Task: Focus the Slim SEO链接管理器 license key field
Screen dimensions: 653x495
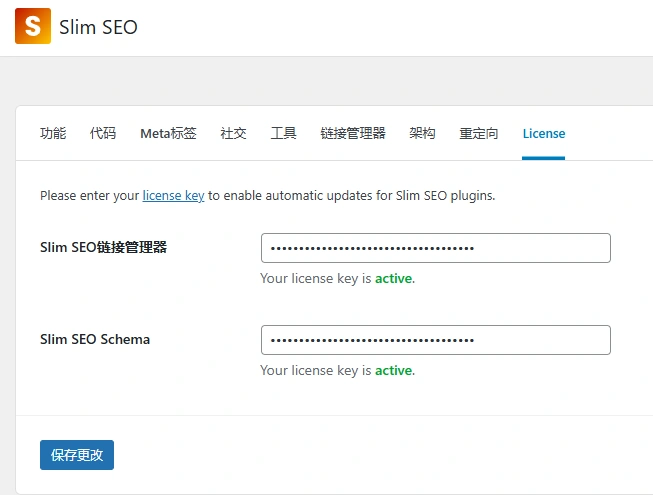Action: click(436, 248)
